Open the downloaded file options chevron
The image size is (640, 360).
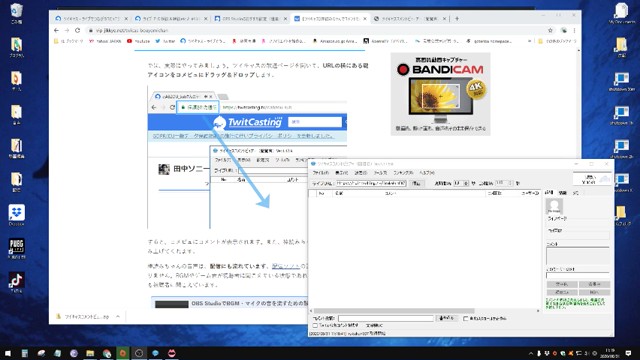click(118, 316)
